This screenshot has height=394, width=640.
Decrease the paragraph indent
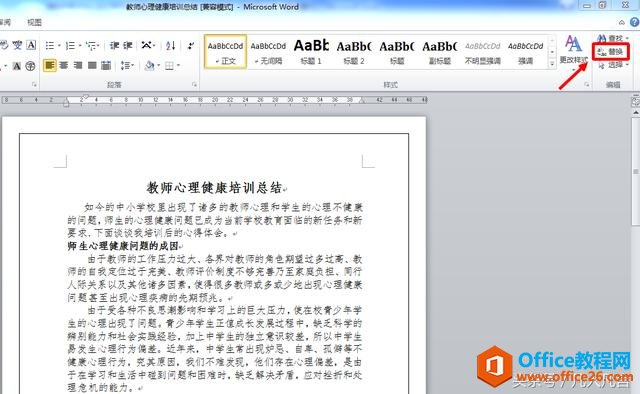(114, 46)
